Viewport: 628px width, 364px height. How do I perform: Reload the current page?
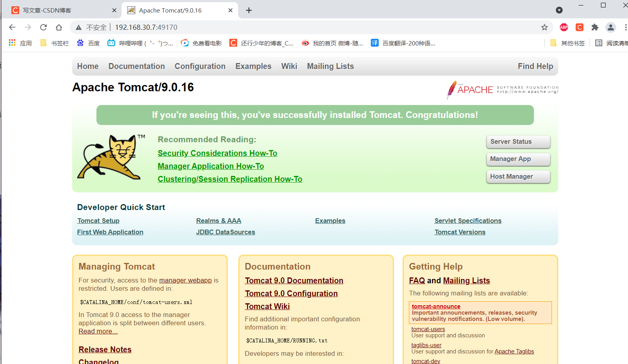44,27
